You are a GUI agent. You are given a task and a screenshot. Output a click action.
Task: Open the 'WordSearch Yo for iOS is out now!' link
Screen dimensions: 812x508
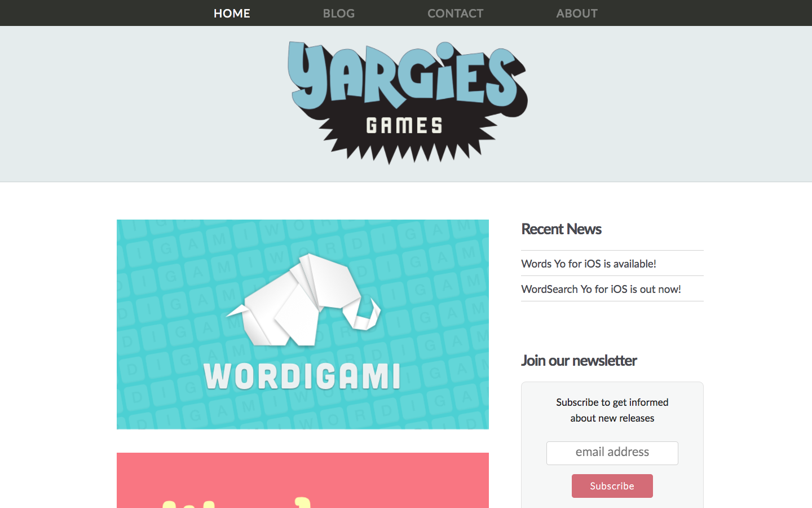[601, 289]
